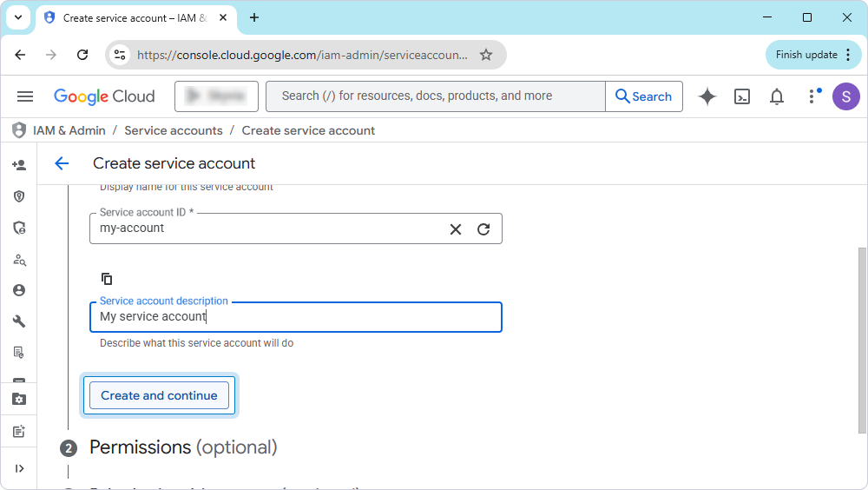Go to IAM & Admin breadcrumb
The height and width of the screenshot is (490, 868).
pyautogui.click(x=69, y=131)
